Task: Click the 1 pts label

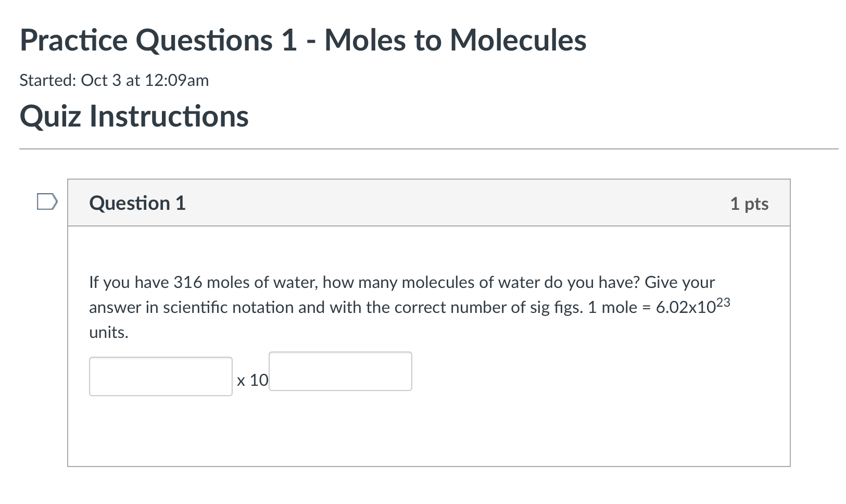Action: [x=750, y=204]
